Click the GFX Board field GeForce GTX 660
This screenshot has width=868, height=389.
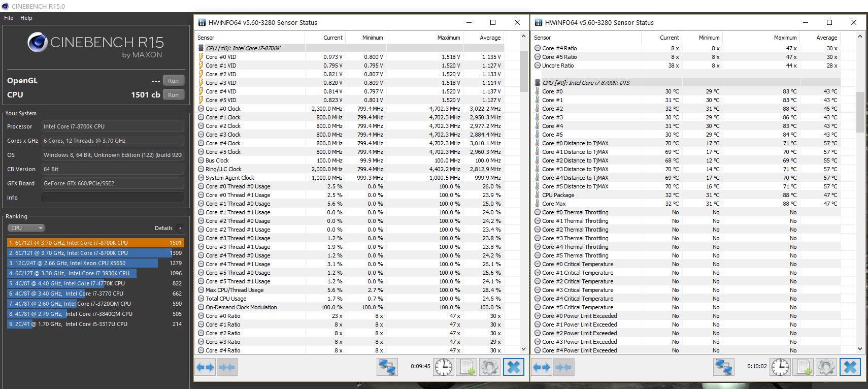(112, 183)
